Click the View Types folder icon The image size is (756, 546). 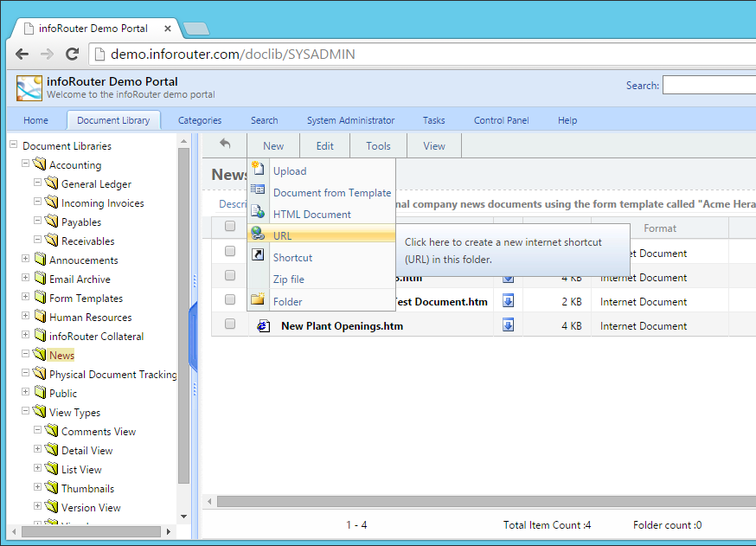tap(40, 411)
